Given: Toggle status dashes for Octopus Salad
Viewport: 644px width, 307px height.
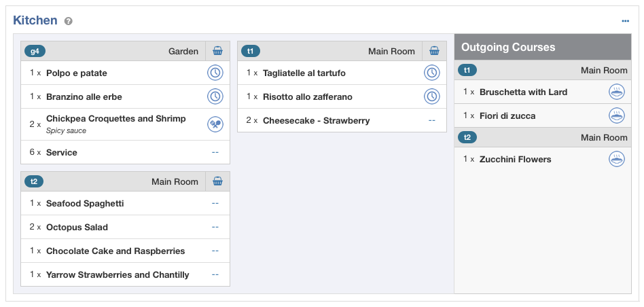Looking at the screenshot, I should [x=215, y=228].
